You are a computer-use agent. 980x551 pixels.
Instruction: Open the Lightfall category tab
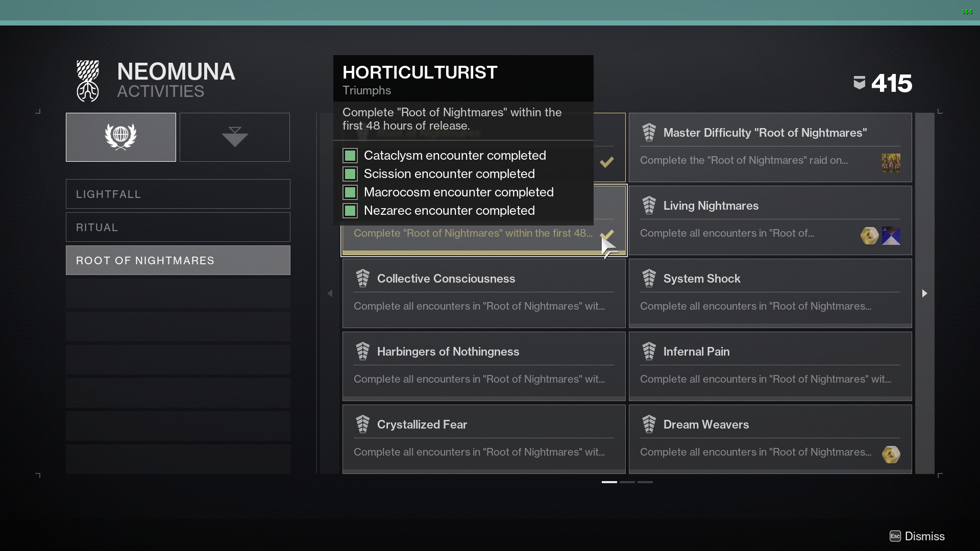tap(178, 194)
